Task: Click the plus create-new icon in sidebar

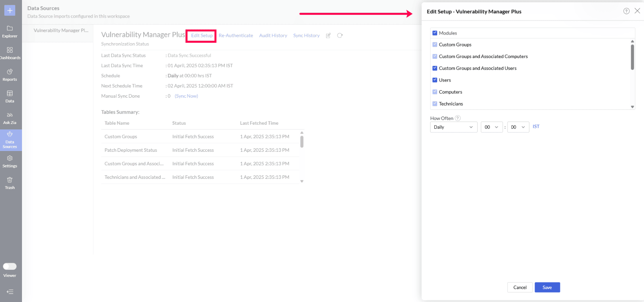Action: [x=10, y=10]
